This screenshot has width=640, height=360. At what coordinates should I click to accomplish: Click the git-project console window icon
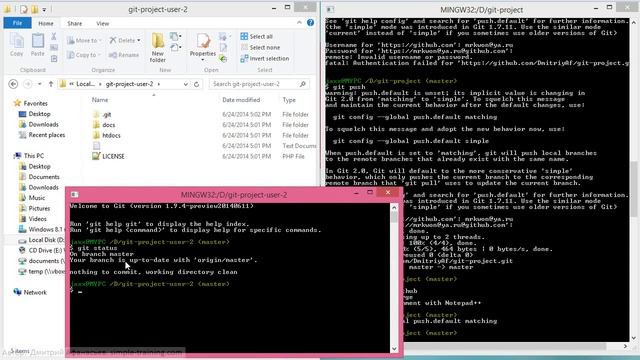pyautogui.click(x=330, y=9)
